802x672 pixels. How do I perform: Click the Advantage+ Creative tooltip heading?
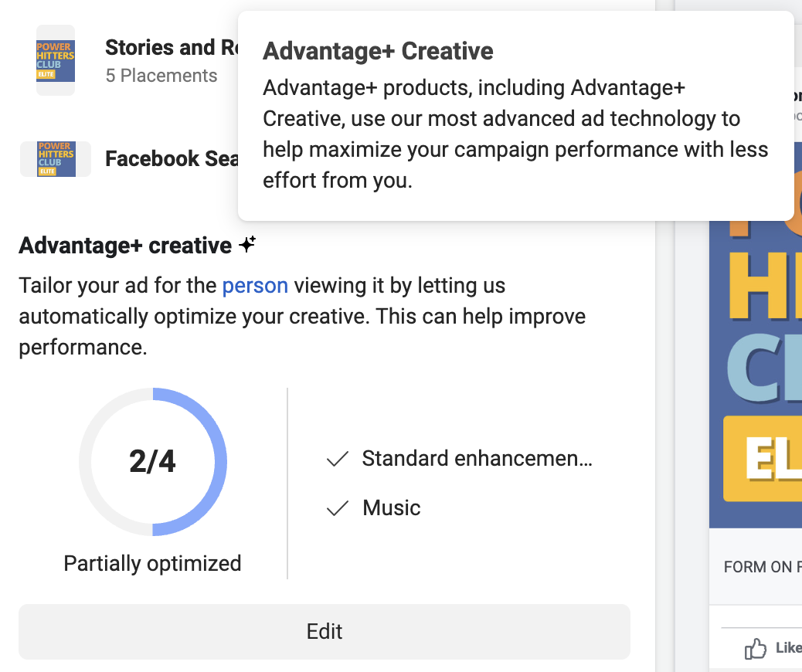pos(378,51)
